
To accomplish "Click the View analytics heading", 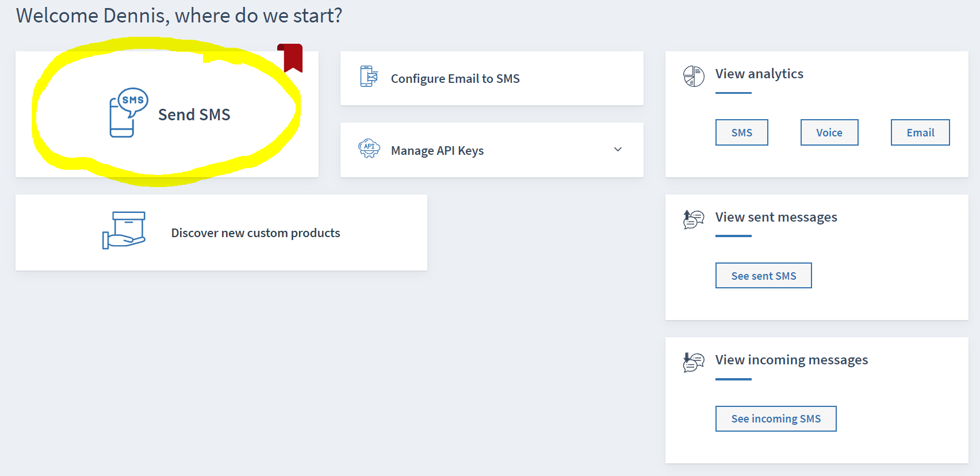I will [759, 74].
